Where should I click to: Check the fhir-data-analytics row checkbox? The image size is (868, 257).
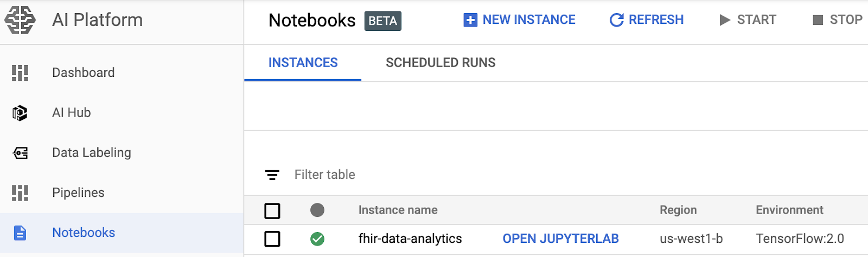click(x=272, y=239)
